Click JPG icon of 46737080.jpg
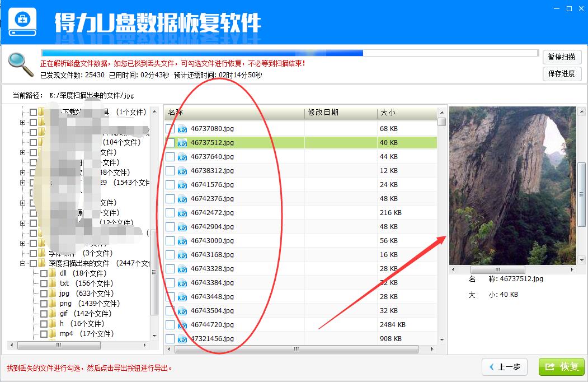This screenshot has height=382, width=588. click(182, 129)
